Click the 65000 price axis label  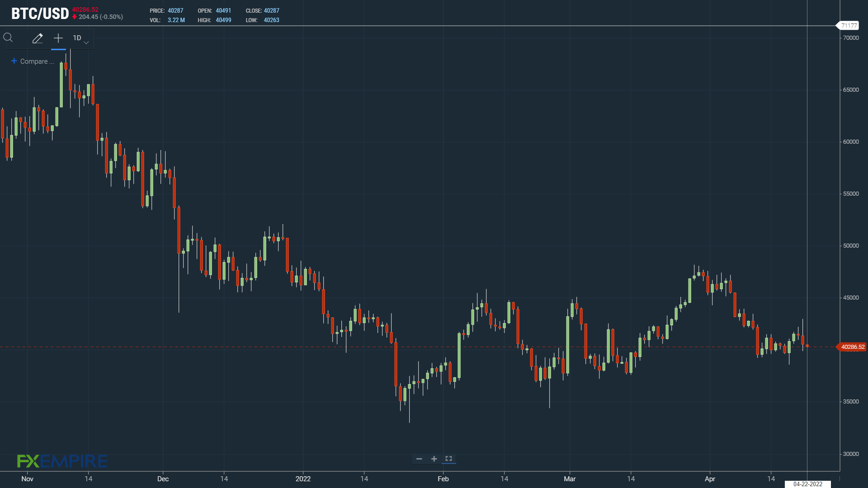(851, 90)
